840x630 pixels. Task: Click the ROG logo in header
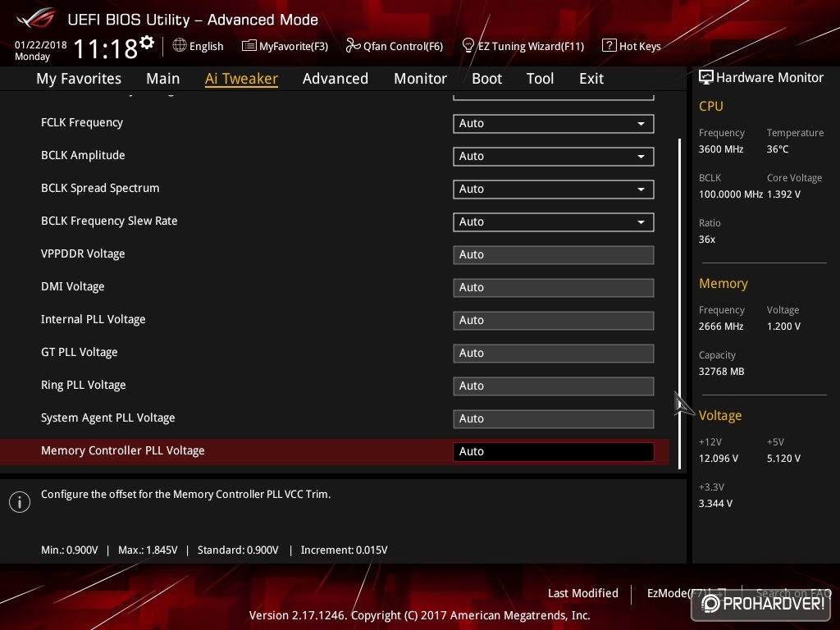[x=36, y=19]
